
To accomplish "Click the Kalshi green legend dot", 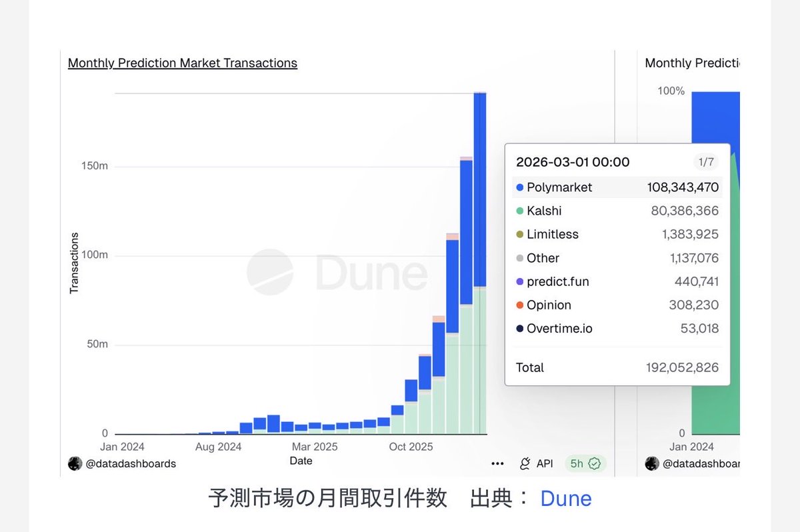I will 520,211.
